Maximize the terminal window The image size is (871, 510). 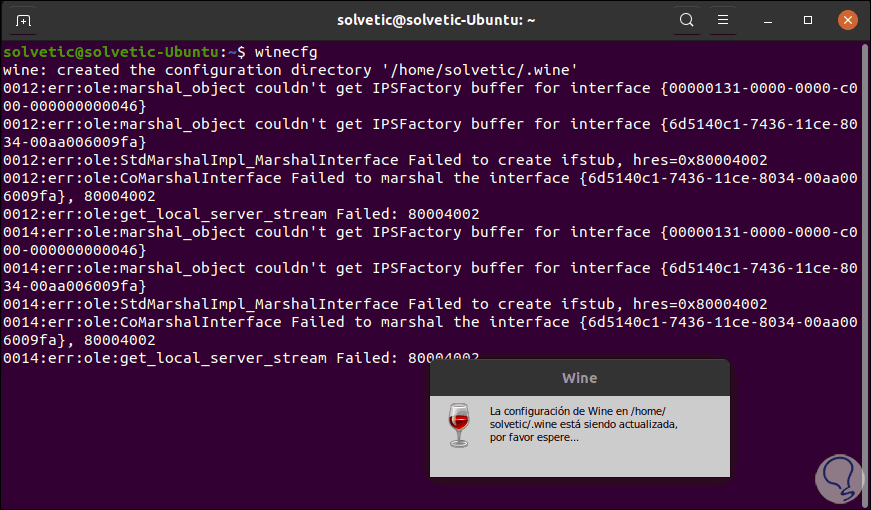click(x=808, y=20)
